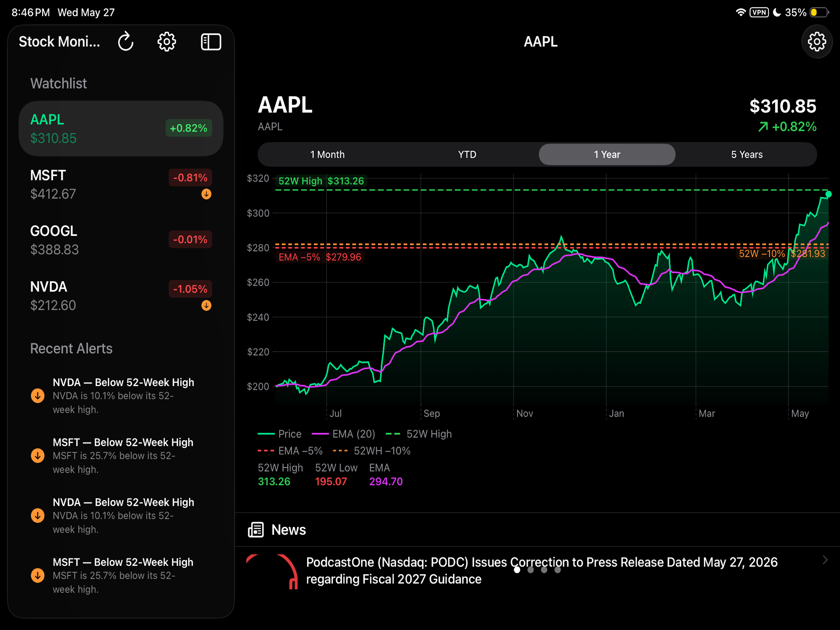Image resolution: width=840 pixels, height=630 pixels.
Task: Tap the 8:46 PM clock in status bar
Action: tap(31, 12)
